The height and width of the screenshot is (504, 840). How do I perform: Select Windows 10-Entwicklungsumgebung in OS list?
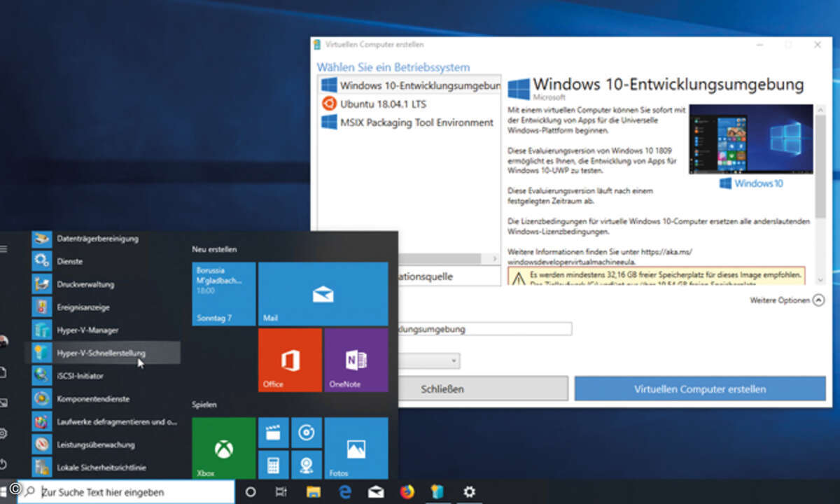tap(410, 85)
